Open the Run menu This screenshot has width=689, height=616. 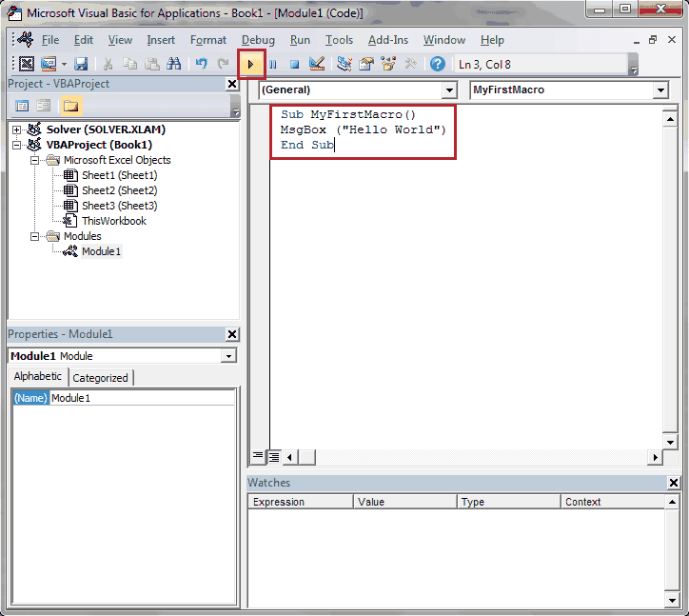tap(300, 40)
